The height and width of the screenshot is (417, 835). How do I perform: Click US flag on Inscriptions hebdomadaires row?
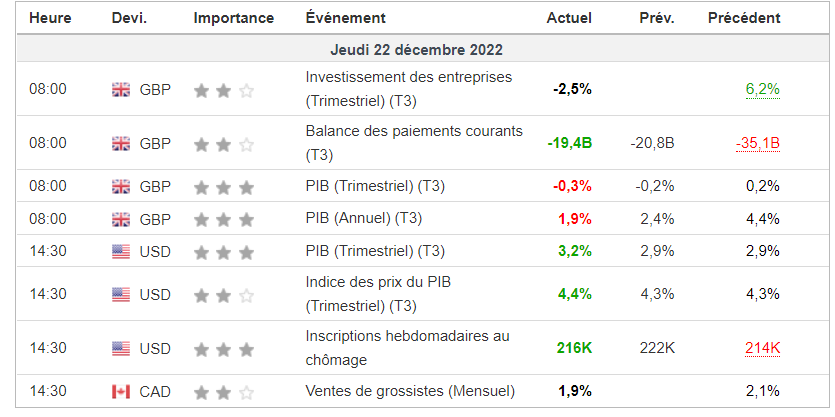point(121,348)
